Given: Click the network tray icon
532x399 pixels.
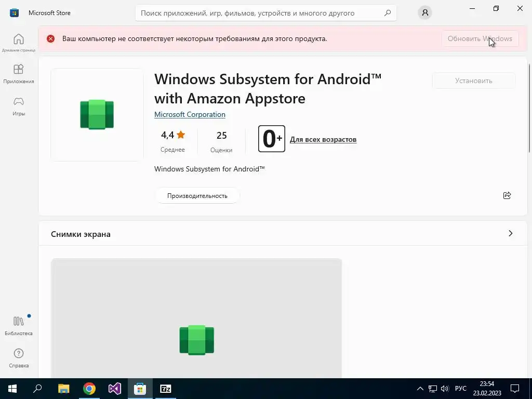Looking at the screenshot, I should pos(433,389).
